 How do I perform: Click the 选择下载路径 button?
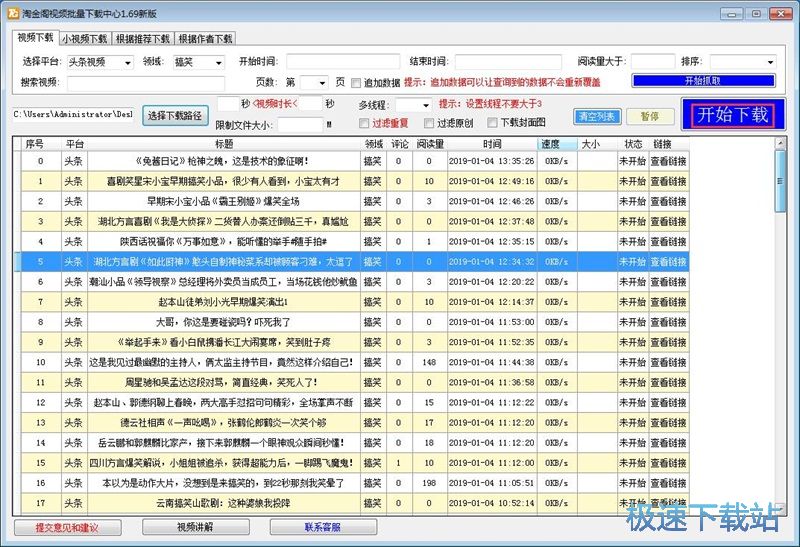click(174, 116)
